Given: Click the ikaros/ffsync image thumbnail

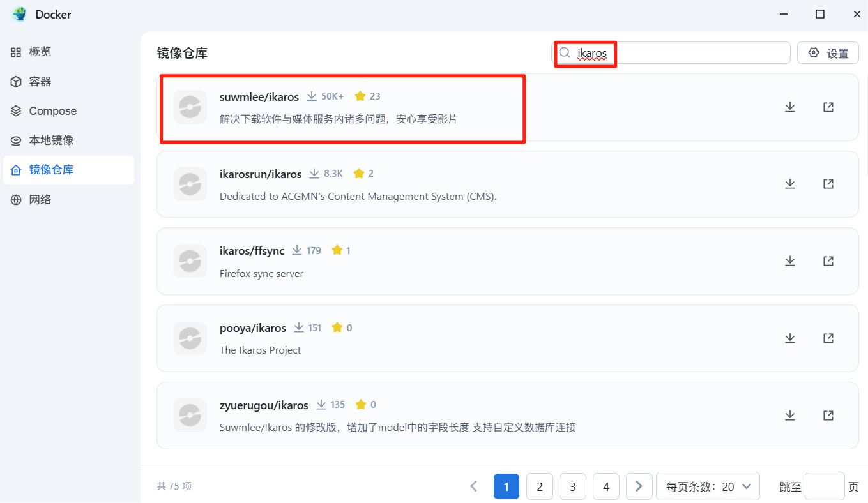Looking at the screenshot, I should [x=190, y=261].
